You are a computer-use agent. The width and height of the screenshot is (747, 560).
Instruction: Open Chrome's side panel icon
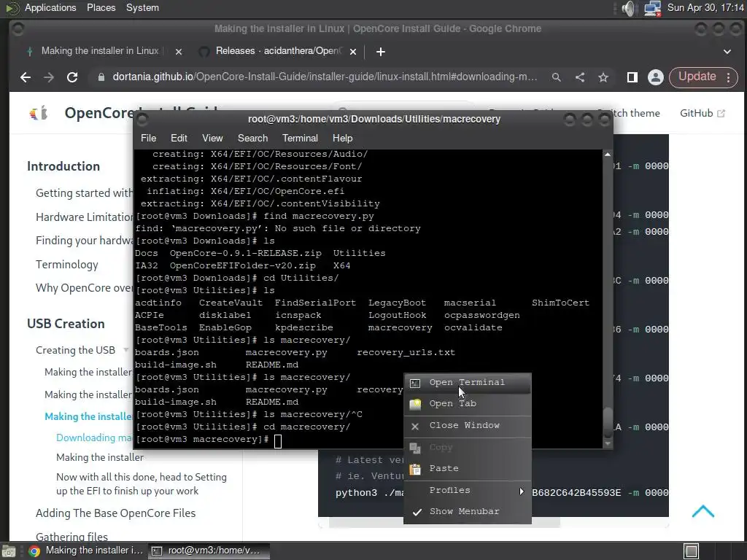click(x=632, y=77)
